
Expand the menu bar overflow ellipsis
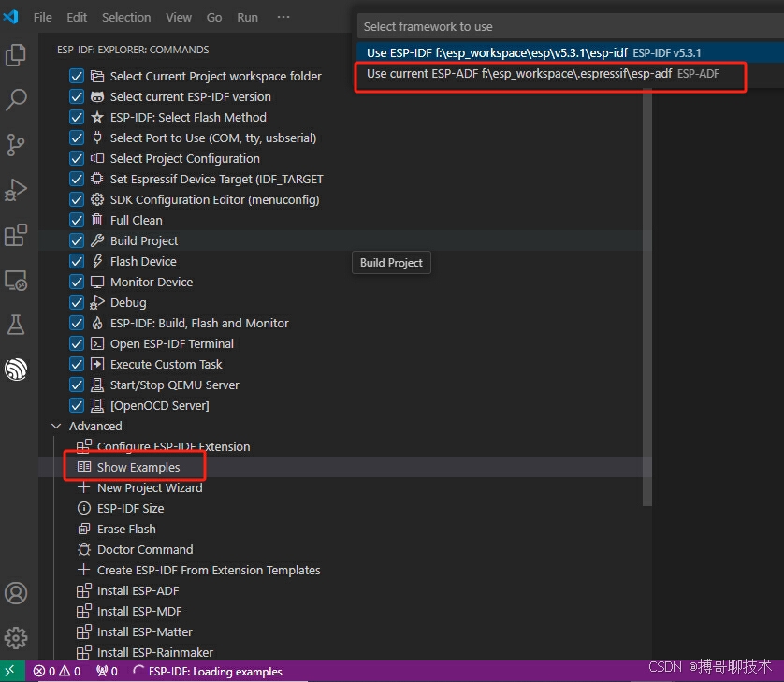pyautogui.click(x=283, y=17)
